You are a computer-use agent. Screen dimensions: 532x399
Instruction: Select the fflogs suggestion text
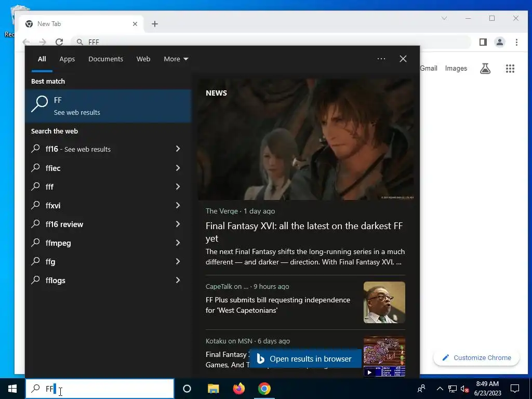point(55,280)
